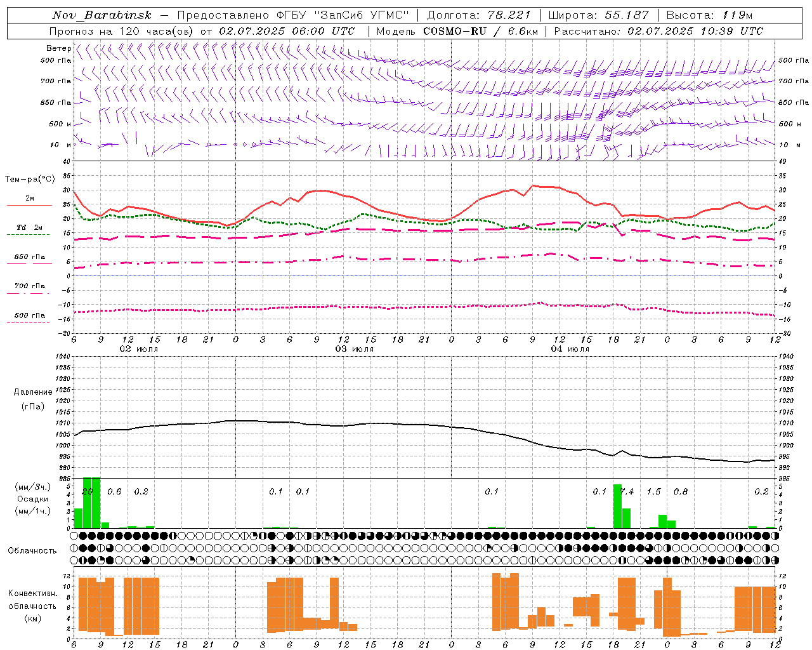Click the Широта: 55.187 value
The height and width of the screenshot is (650, 812).
tap(598, 15)
